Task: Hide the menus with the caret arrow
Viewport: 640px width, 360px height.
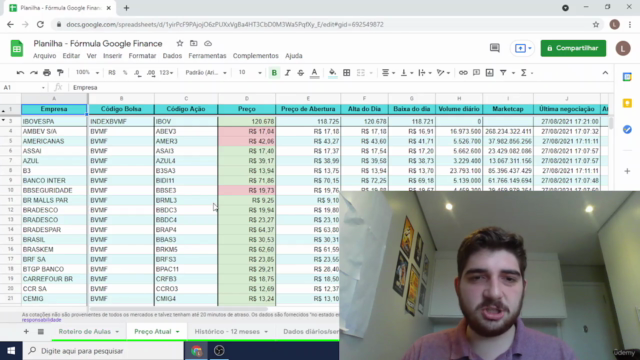Action: click(605, 73)
